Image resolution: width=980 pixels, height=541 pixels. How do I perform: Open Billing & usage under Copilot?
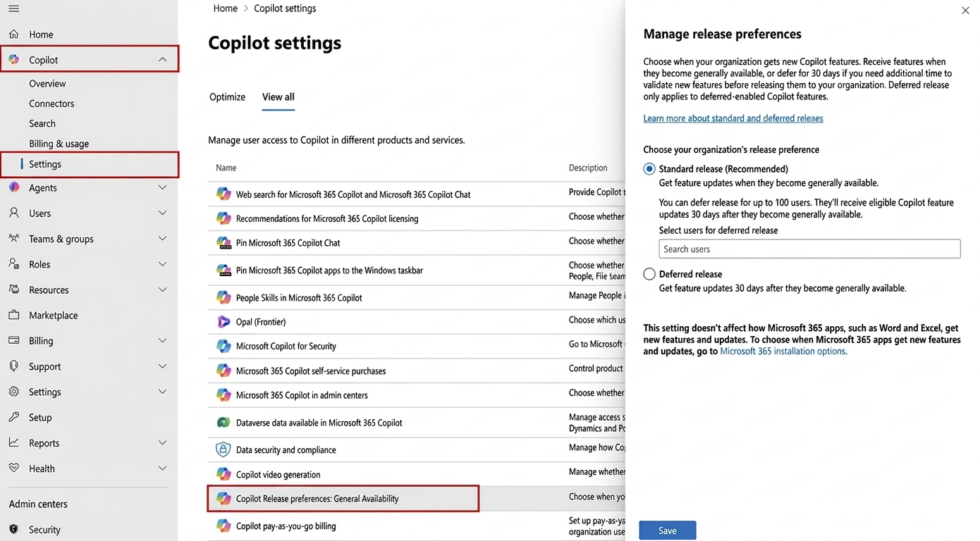59,144
